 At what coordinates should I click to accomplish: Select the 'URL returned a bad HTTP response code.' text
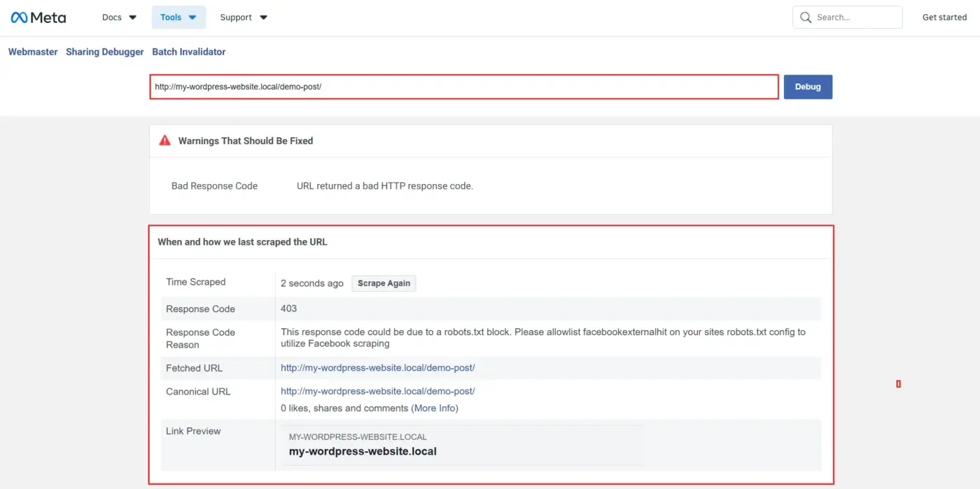pos(385,186)
